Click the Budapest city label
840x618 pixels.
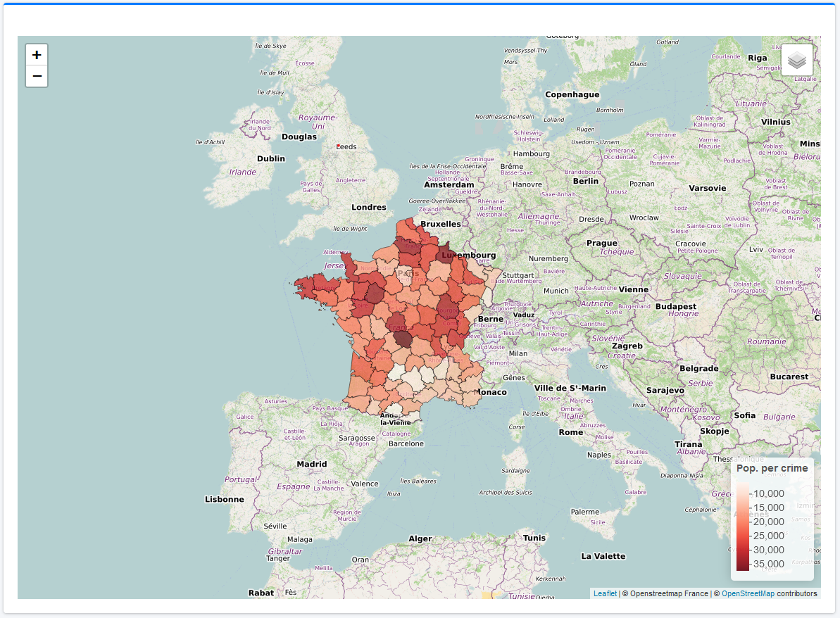676,306
